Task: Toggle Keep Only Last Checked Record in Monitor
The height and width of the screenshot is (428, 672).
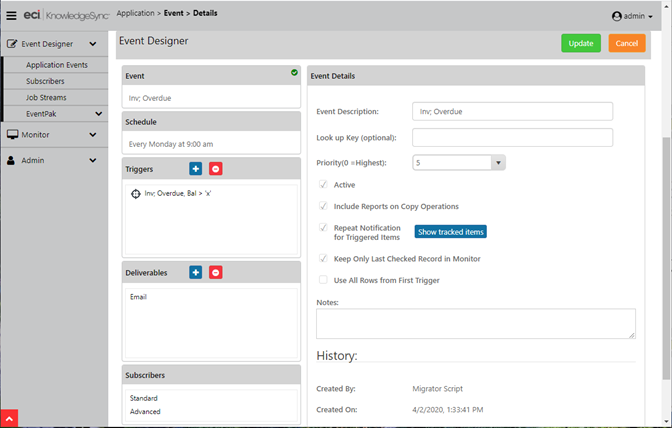Action: point(323,258)
